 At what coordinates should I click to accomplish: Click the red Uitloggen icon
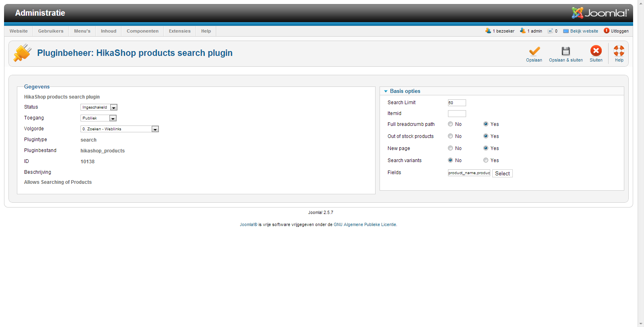tap(607, 31)
